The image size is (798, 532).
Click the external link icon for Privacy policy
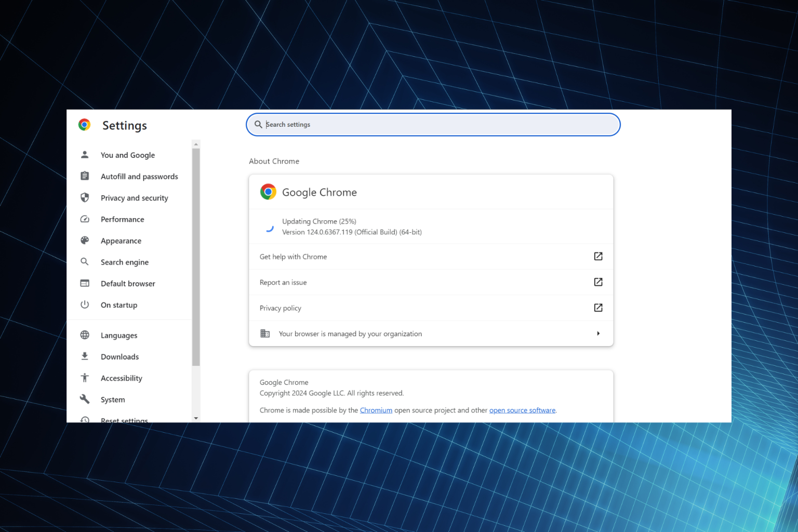click(598, 308)
